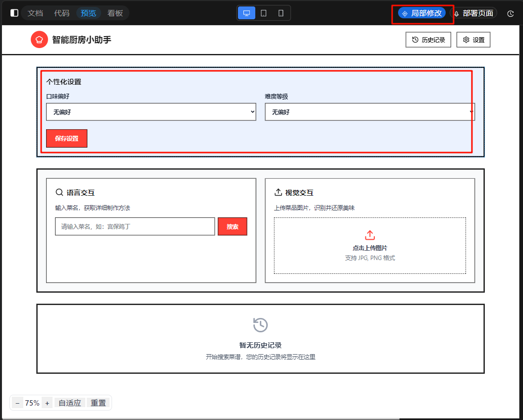Screen dimensions: 523x420
Task: Open the clock history icon in top bar
Action: coord(511,13)
